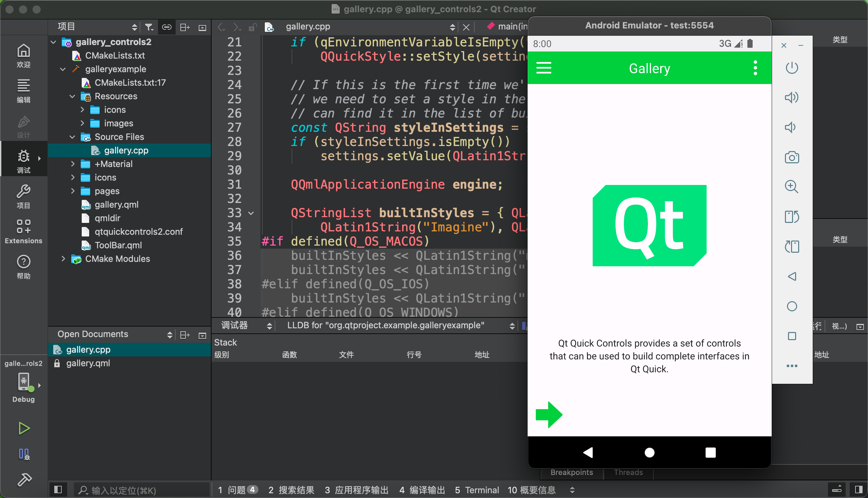Switch to Breakpoints tab
Image resolution: width=868 pixels, height=498 pixels.
click(572, 472)
